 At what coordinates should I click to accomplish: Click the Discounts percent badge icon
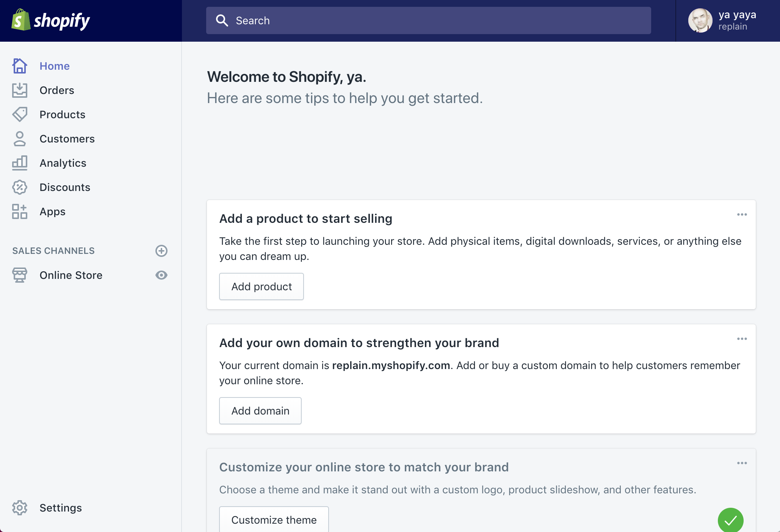20,187
